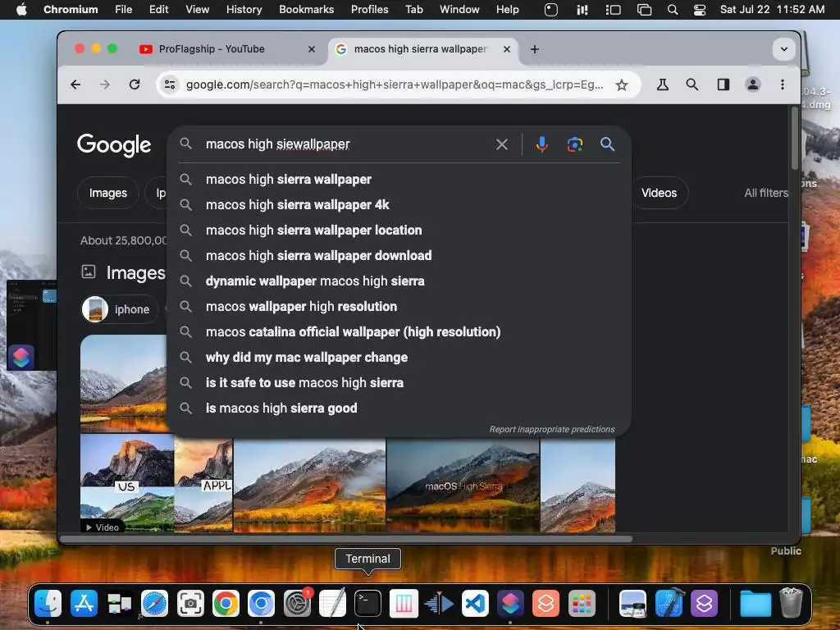Open site information icon in address bar
This screenshot has width=840, height=630.
pos(170,84)
